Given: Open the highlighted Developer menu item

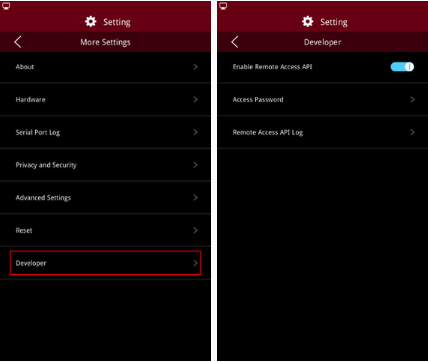Looking at the screenshot, I should click(105, 263).
